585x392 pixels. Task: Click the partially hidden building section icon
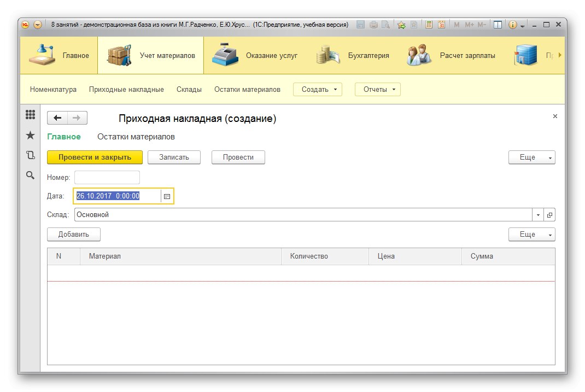point(525,55)
